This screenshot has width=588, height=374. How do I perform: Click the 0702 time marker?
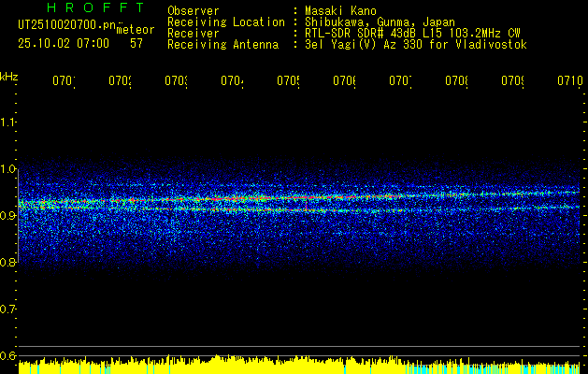[x=120, y=81]
